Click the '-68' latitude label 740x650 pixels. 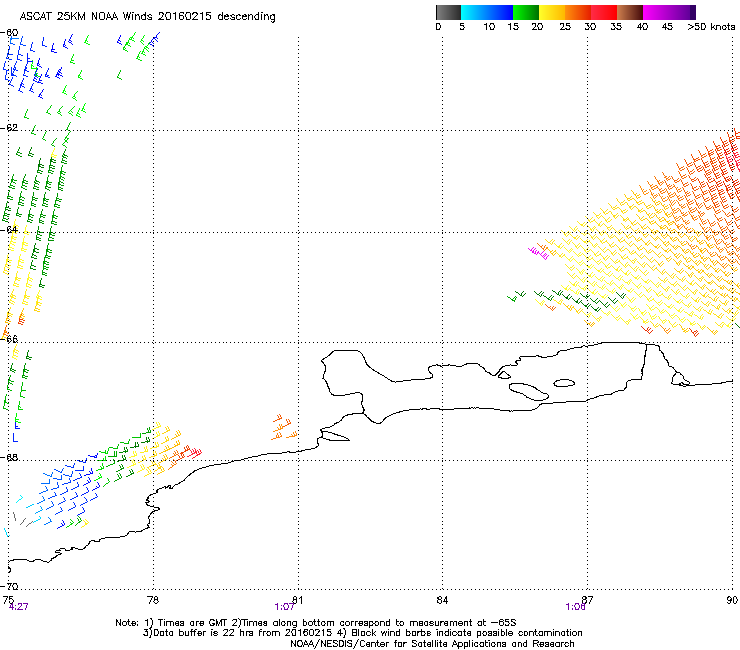9,457
